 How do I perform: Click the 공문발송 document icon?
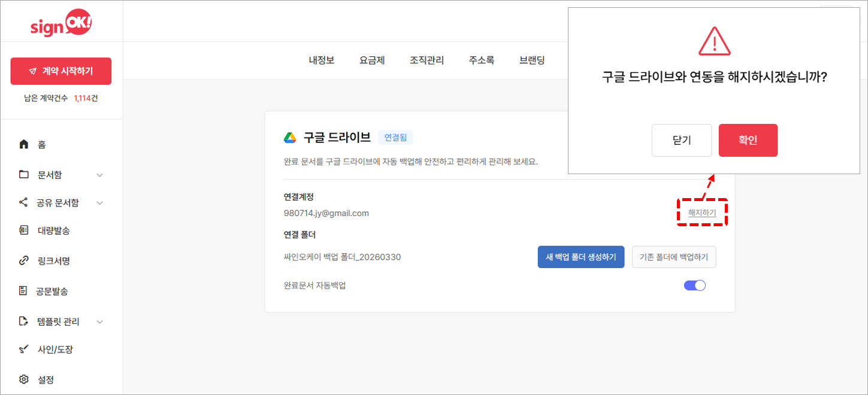click(24, 291)
